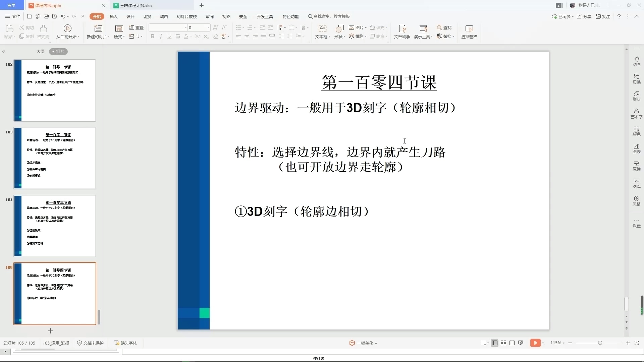Image resolution: width=644 pixels, height=362 pixels.
Task: Toggle underline formatting
Action: pos(169,36)
